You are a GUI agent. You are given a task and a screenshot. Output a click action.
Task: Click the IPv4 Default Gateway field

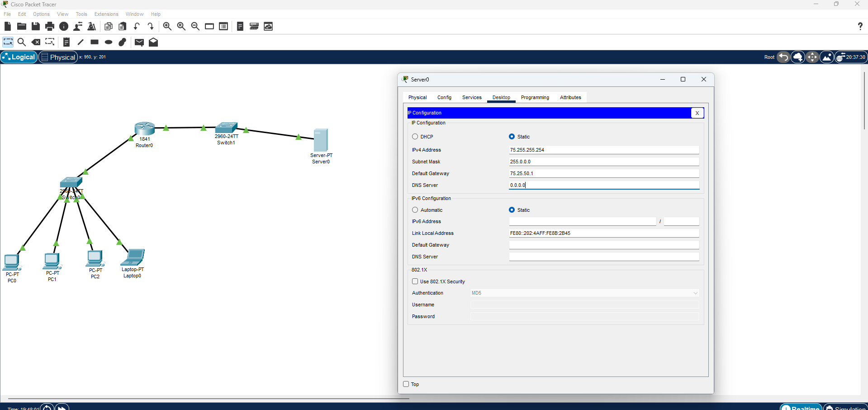coord(604,173)
